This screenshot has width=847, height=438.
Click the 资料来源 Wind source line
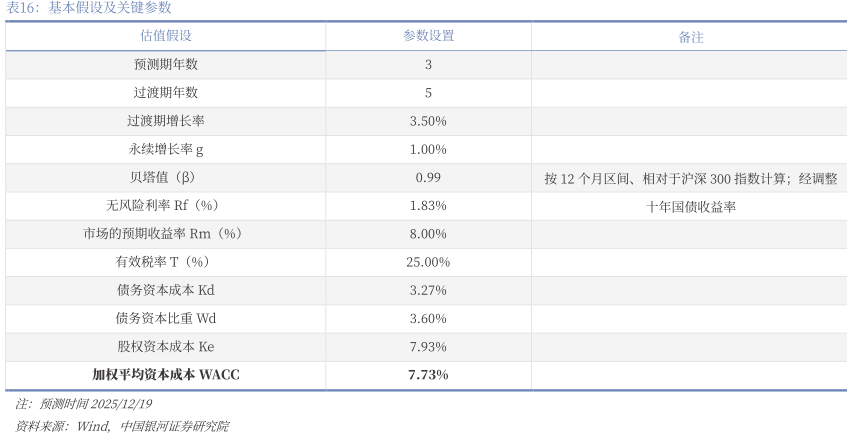click(122, 426)
